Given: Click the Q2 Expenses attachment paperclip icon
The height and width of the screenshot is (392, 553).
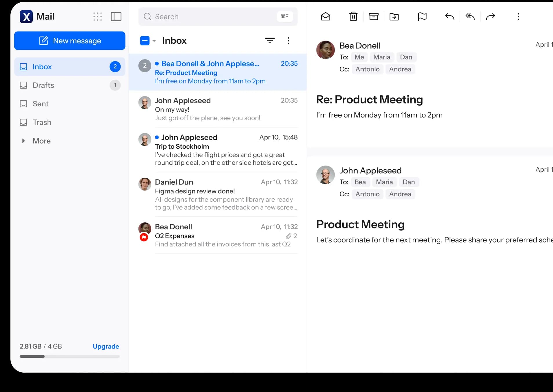Looking at the screenshot, I should pos(289,236).
